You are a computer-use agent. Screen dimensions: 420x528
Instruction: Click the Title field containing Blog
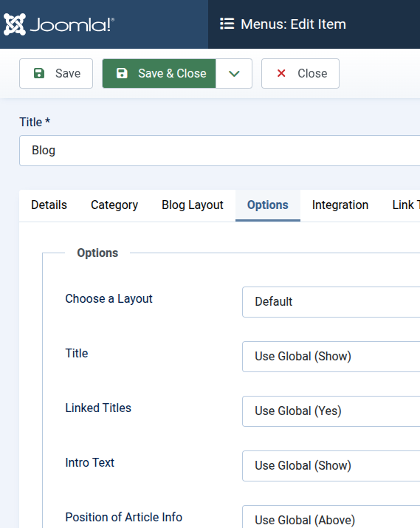point(219,151)
